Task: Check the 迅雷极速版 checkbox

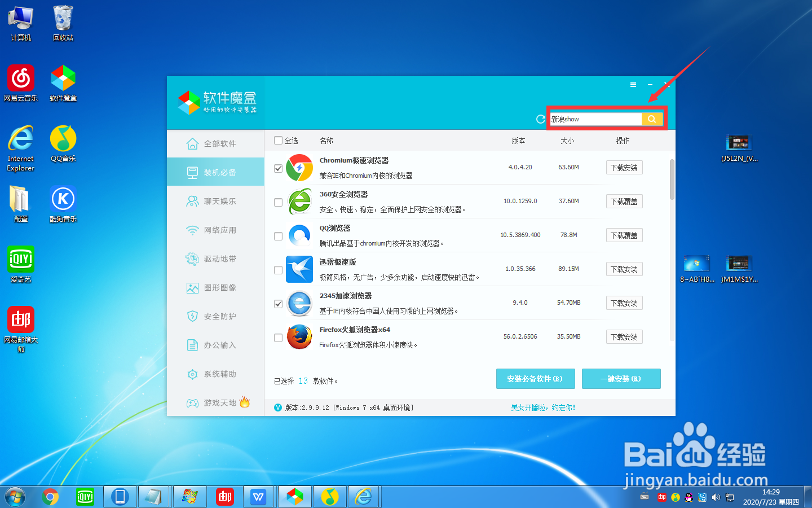Action: point(278,270)
